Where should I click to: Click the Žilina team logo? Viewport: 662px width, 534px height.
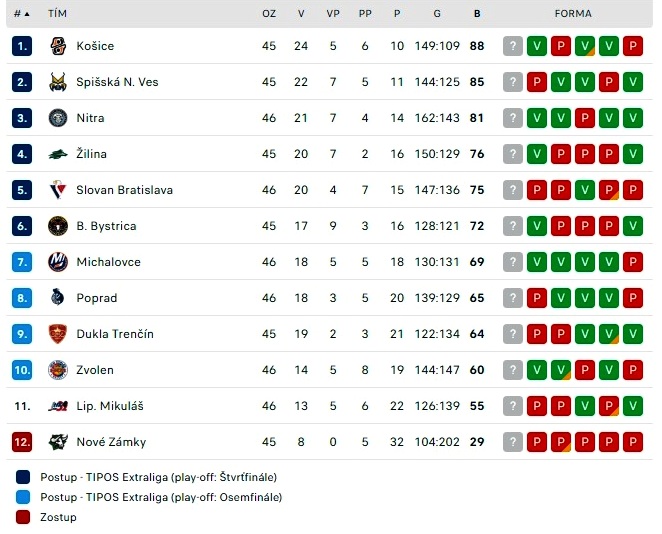tap(58, 154)
